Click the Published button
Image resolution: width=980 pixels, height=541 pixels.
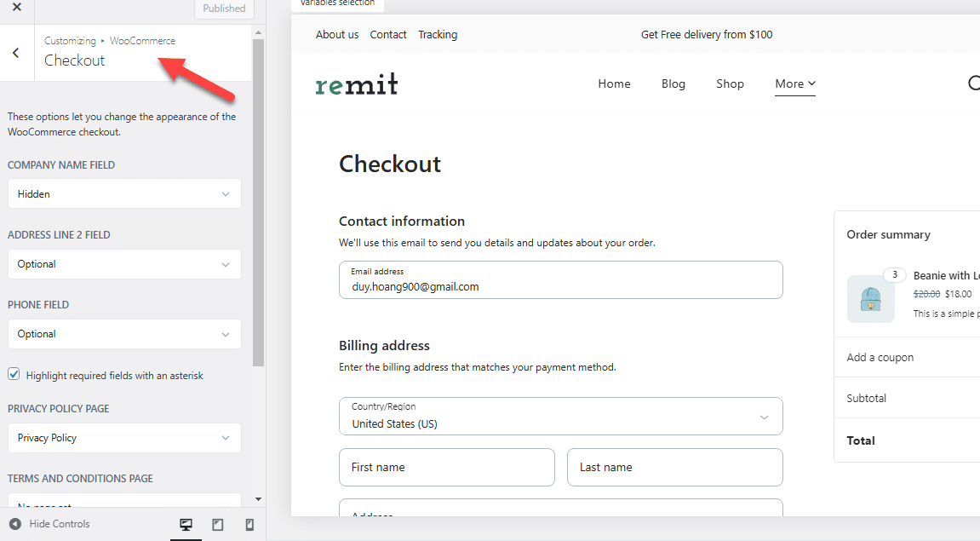224,9
